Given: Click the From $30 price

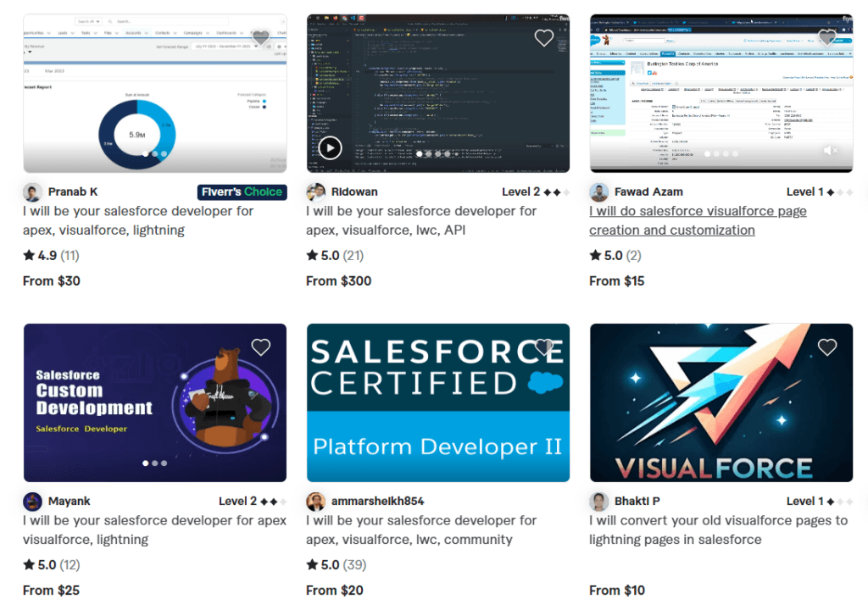Looking at the screenshot, I should tap(52, 281).
